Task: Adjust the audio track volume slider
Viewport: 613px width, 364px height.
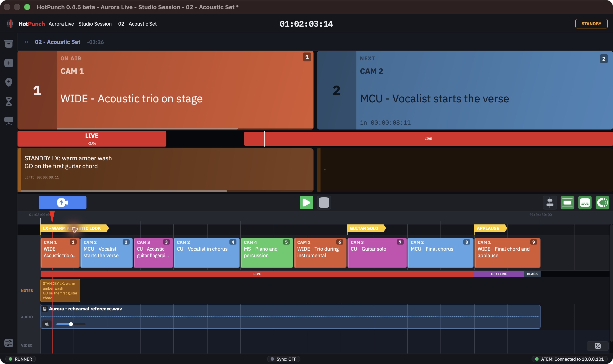Action: 71,324
